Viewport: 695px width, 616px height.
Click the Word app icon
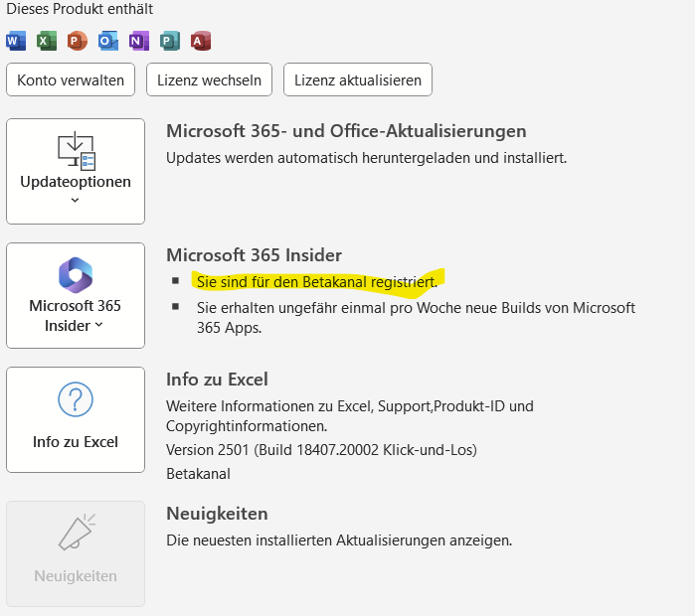point(16,41)
